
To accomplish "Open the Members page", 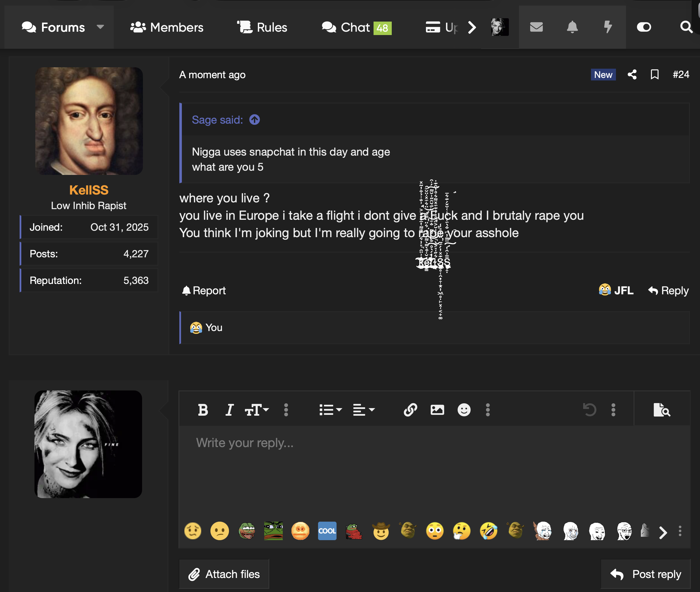I will 167,27.
